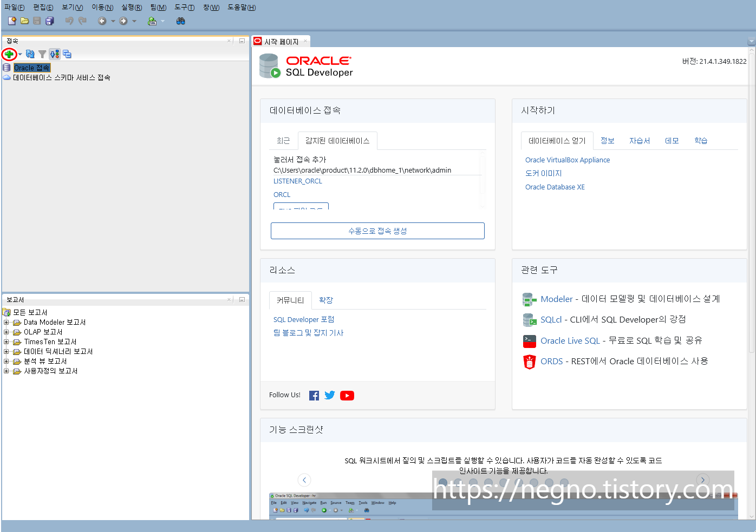Expand 데이터 딕셔너리 보고서 folder
The height and width of the screenshot is (532, 756).
point(6,351)
